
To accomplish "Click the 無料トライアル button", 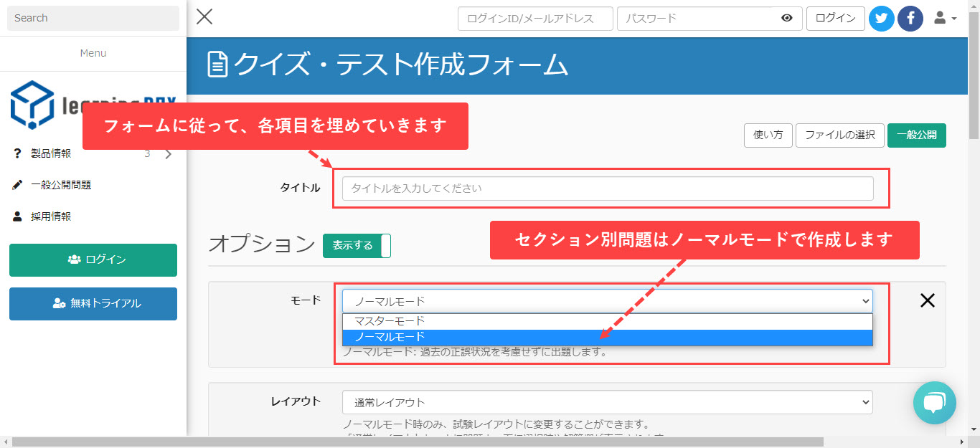I will coord(93,303).
